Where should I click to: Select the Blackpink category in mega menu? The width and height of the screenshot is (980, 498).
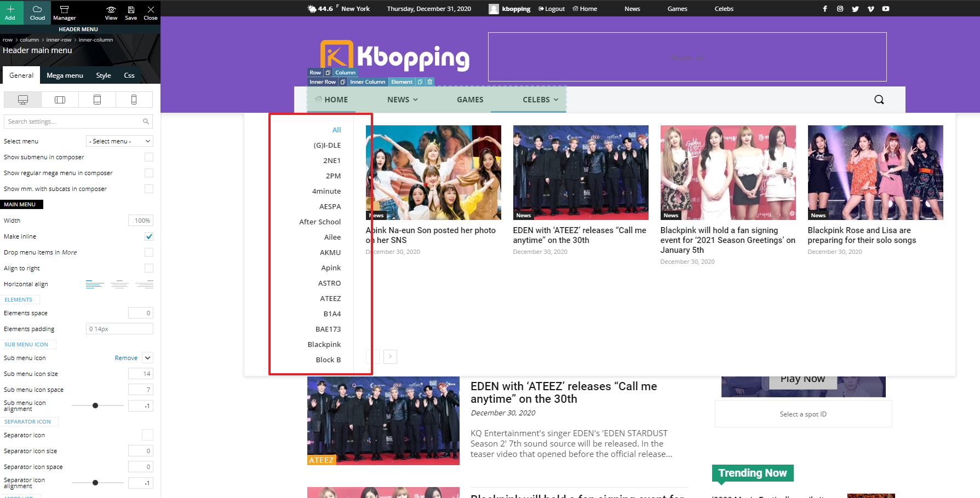[324, 344]
